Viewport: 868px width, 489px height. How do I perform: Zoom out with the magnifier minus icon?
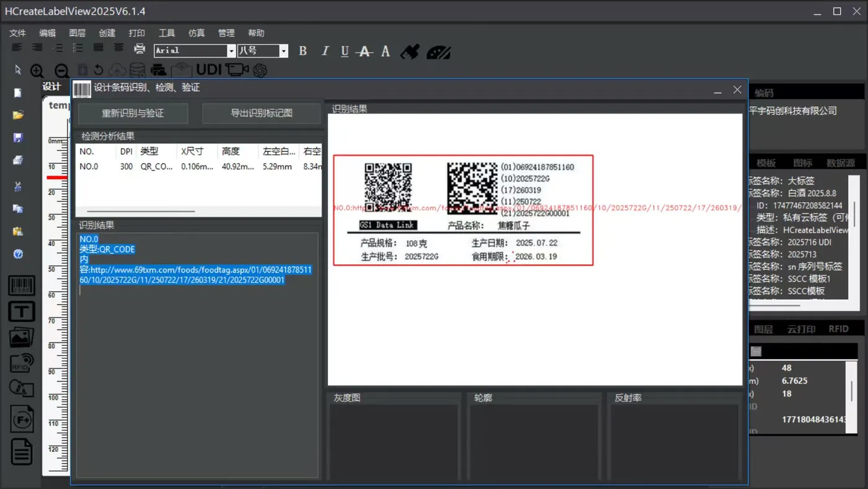point(61,71)
